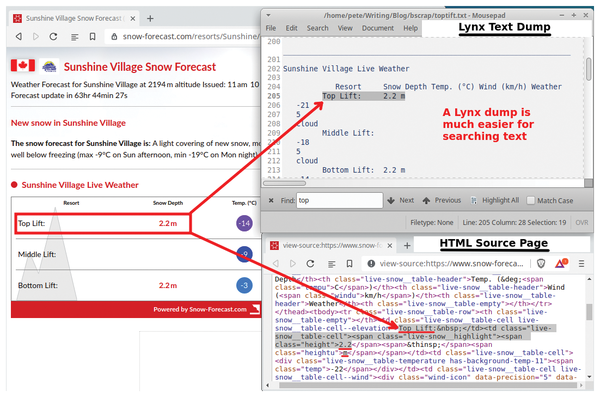Click the Filetype: None status entry

(x=432, y=222)
